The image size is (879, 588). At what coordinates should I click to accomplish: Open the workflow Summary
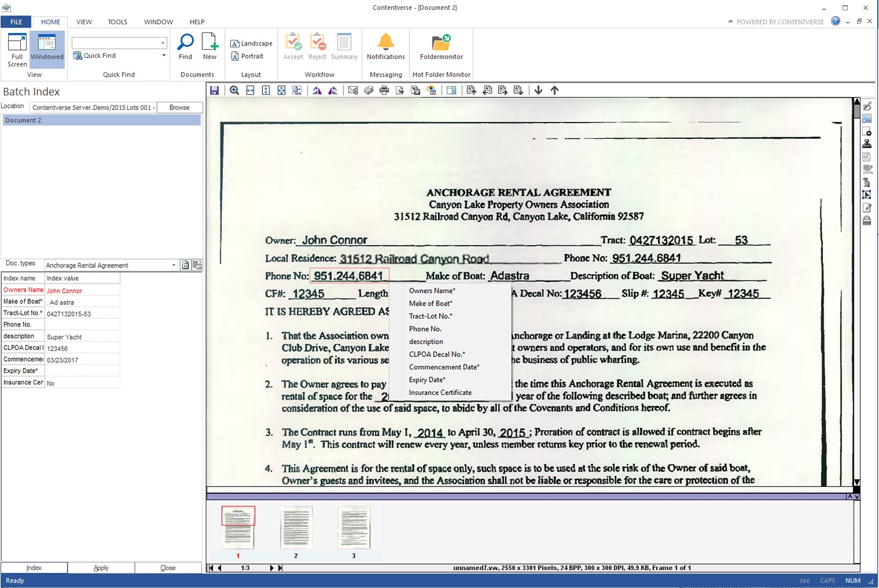point(344,46)
